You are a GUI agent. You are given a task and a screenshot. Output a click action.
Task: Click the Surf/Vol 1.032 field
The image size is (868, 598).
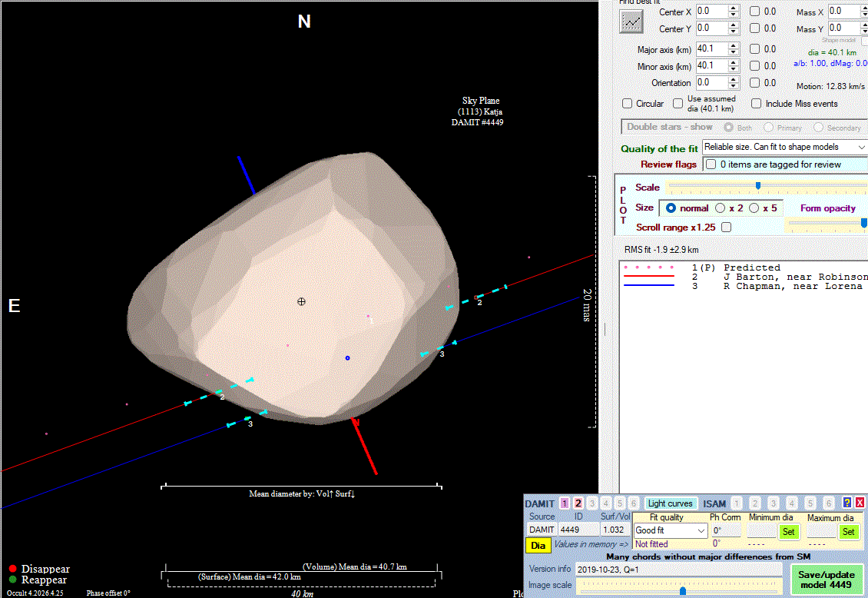tap(614, 530)
